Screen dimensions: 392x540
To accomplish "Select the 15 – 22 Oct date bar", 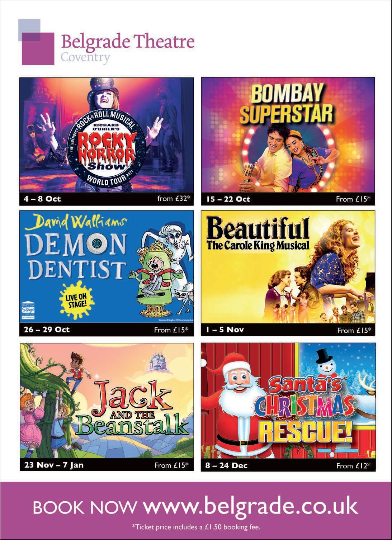I will (x=288, y=199).
